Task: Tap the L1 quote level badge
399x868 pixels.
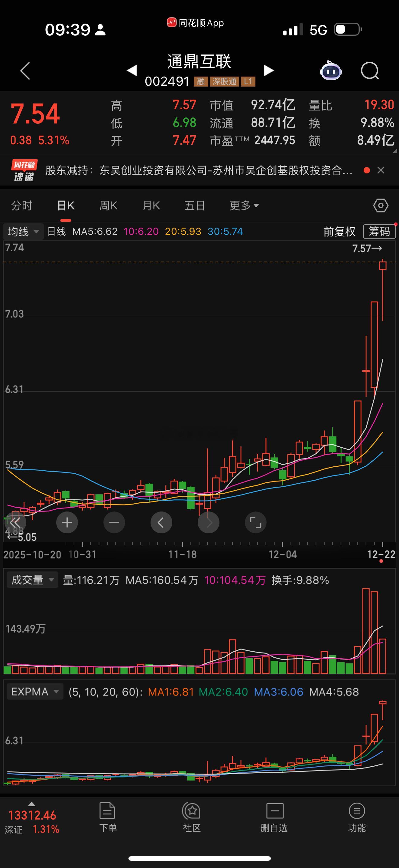Action: [x=248, y=81]
